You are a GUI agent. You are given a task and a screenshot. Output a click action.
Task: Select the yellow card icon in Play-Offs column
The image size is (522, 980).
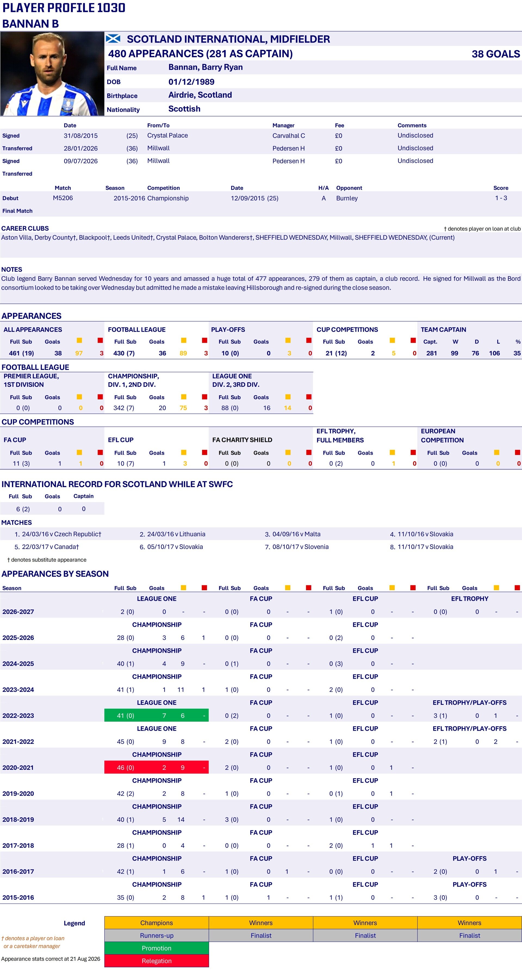[288, 341]
